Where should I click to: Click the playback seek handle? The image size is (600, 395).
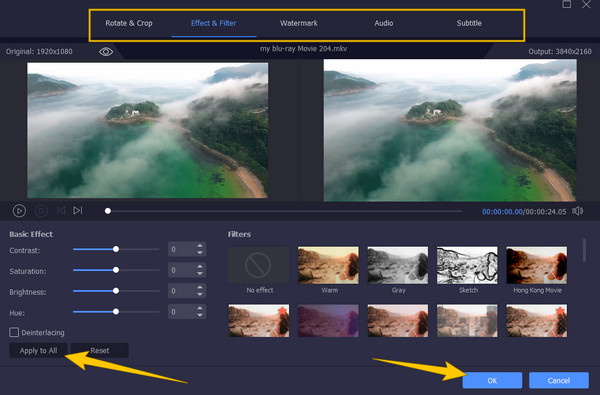click(108, 211)
